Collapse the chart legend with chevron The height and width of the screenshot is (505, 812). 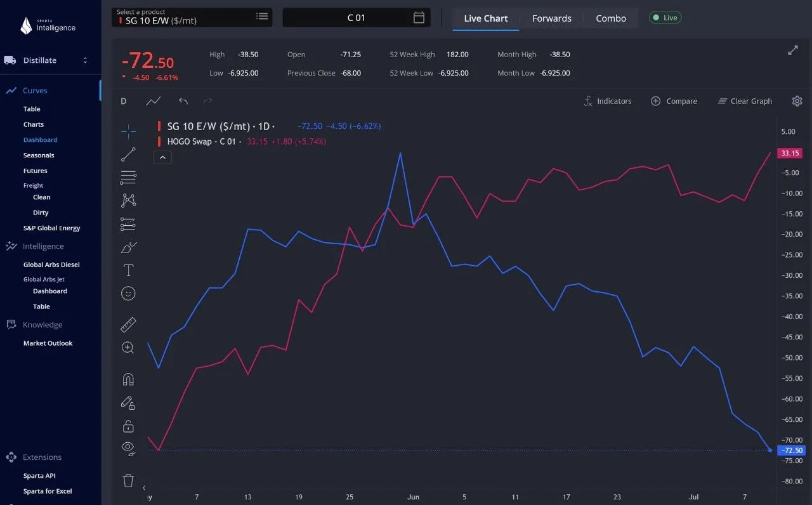162,157
